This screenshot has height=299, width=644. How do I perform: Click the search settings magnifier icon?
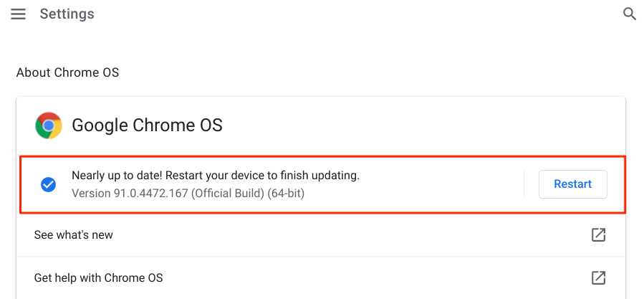click(x=630, y=14)
